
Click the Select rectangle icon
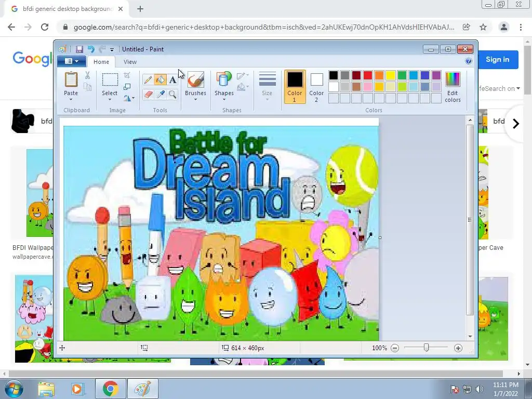pyautogui.click(x=110, y=79)
